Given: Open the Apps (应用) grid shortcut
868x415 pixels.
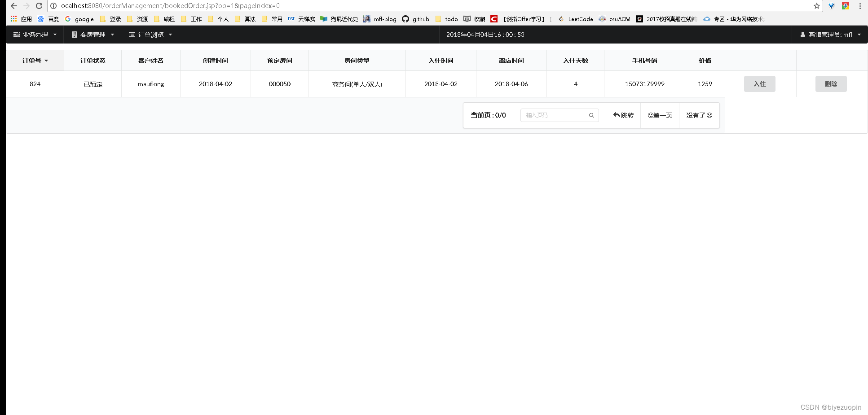Looking at the screenshot, I should (21, 19).
